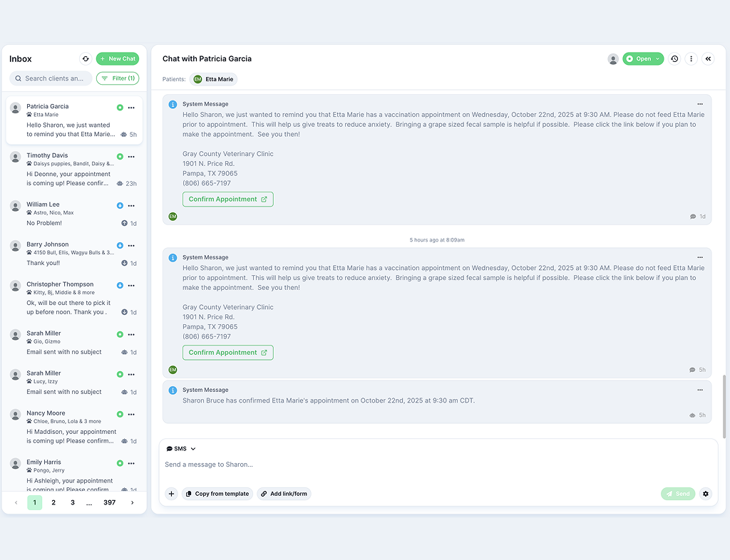The width and height of the screenshot is (730, 560).
Task: Toggle Sarah Miller's Gio, Gizmo conversation status
Action: point(119,334)
